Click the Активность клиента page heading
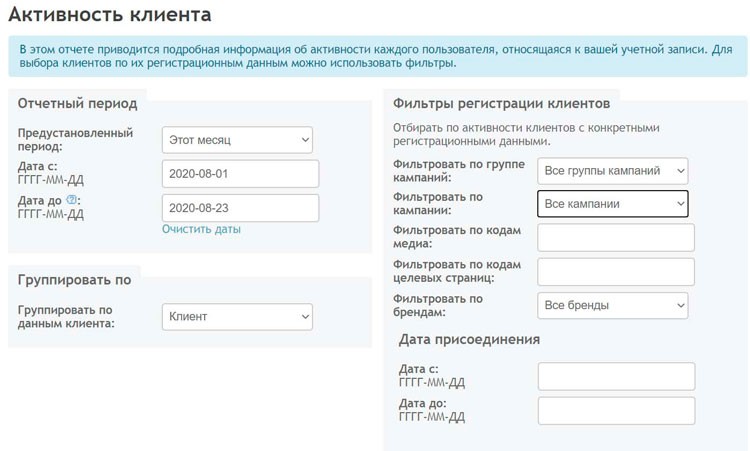This screenshot has height=451, width=750. 110,14
